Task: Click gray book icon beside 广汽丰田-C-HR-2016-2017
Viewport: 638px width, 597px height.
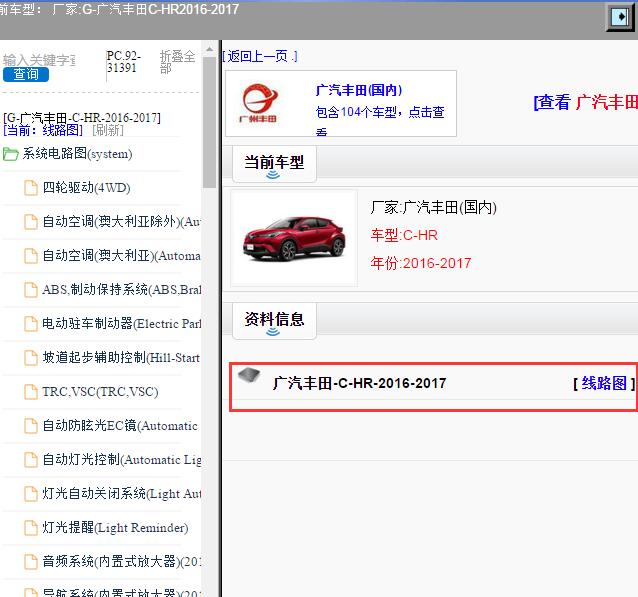Action: (x=249, y=375)
